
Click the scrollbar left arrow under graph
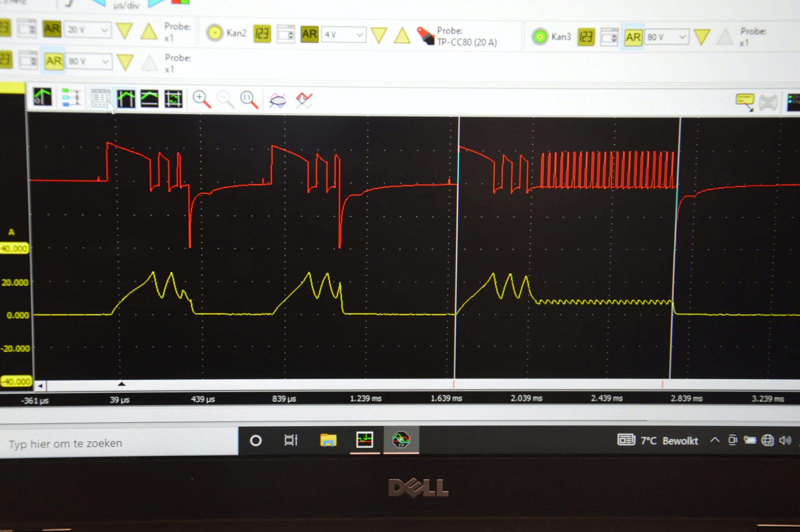[40, 386]
